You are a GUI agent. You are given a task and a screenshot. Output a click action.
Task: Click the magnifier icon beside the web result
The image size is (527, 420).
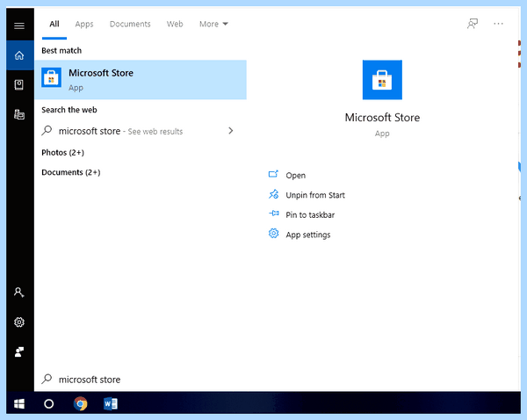47,130
